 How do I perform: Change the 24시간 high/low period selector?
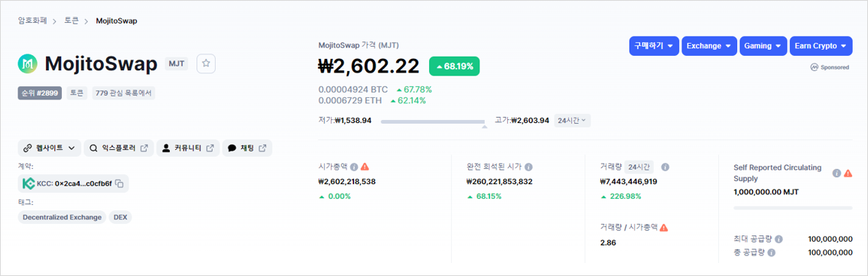click(572, 120)
